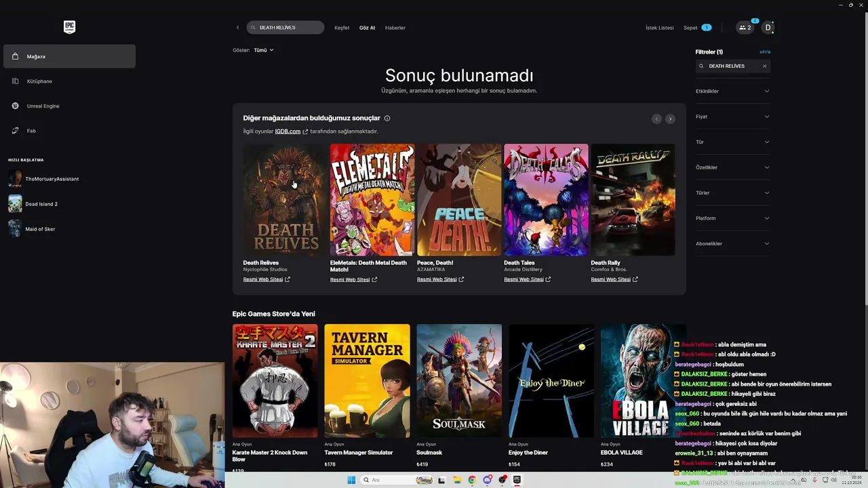The height and width of the screenshot is (488, 868).
Task: Open the Peace, Death! cover art
Action: tap(459, 199)
